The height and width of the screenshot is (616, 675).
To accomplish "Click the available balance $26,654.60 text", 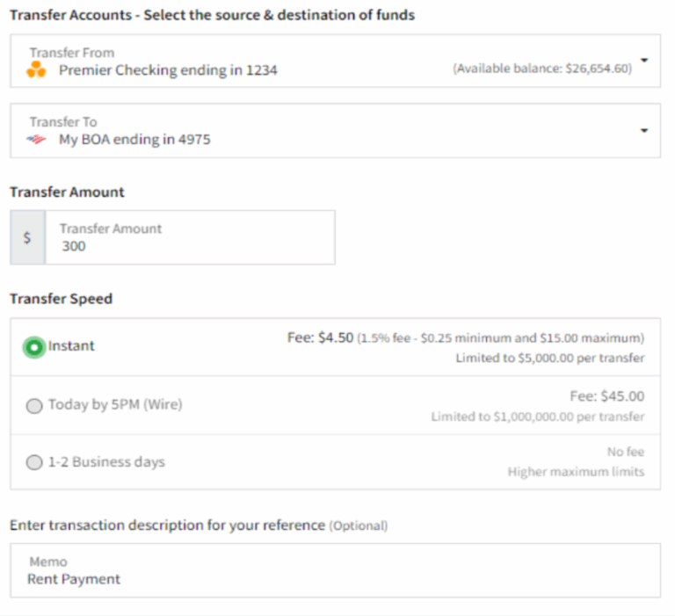I will tap(542, 69).
